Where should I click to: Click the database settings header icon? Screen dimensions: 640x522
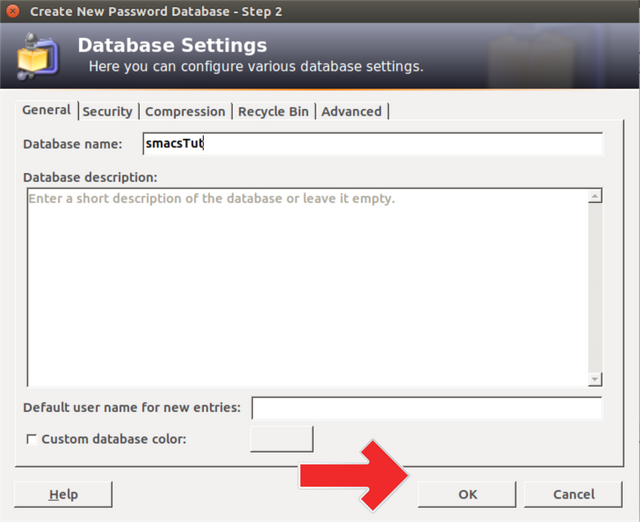pyautogui.click(x=38, y=57)
